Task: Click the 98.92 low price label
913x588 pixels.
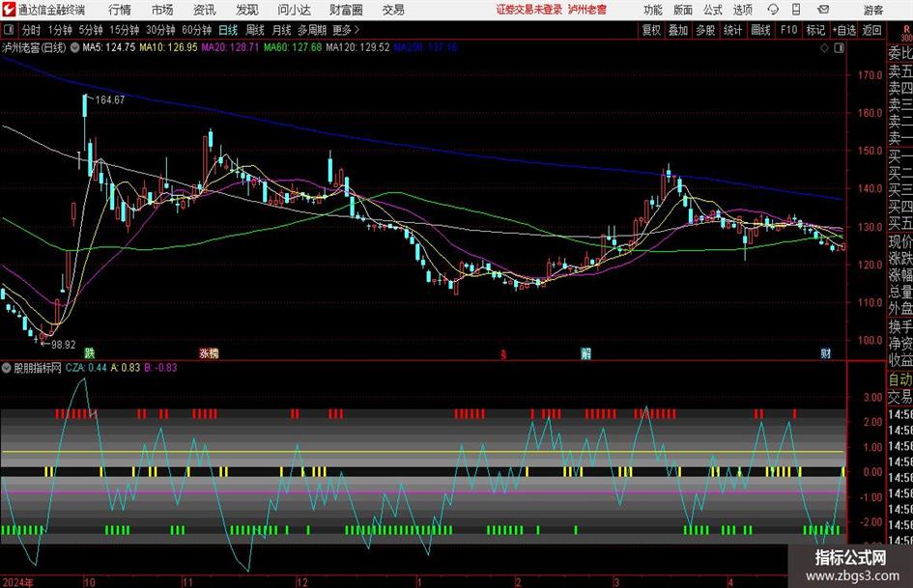Action: click(64, 345)
